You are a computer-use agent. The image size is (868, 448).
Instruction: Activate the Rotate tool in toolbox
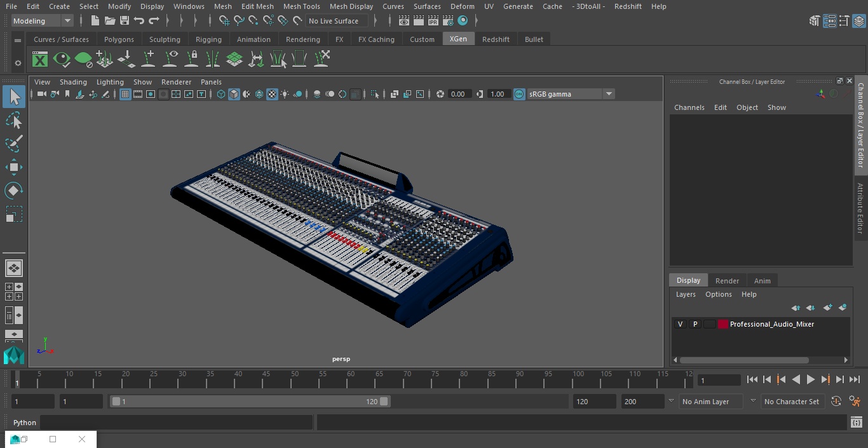[14, 191]
